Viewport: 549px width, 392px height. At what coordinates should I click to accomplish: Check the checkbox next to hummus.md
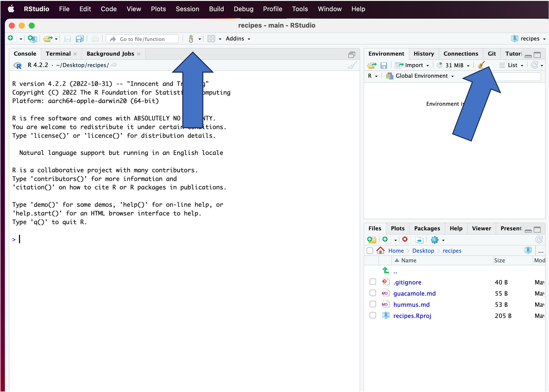click(373, 304)
